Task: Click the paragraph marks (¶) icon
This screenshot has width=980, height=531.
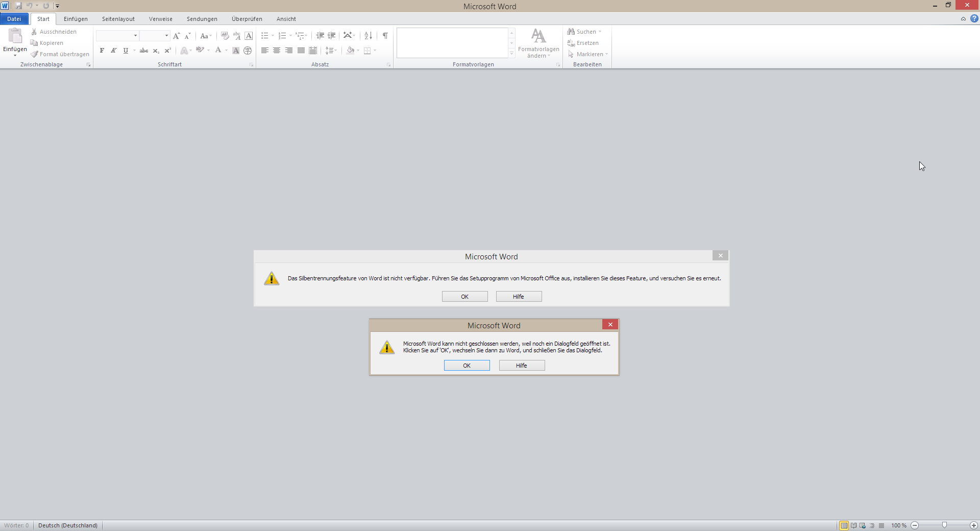Action: click(x=385, y=36)
